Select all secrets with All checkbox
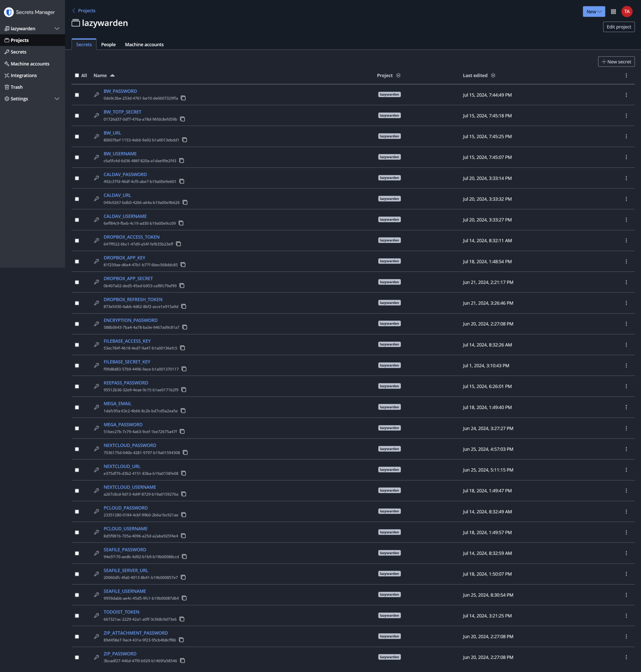The width and height of the screenshot is (641, 672). point(77,75)
